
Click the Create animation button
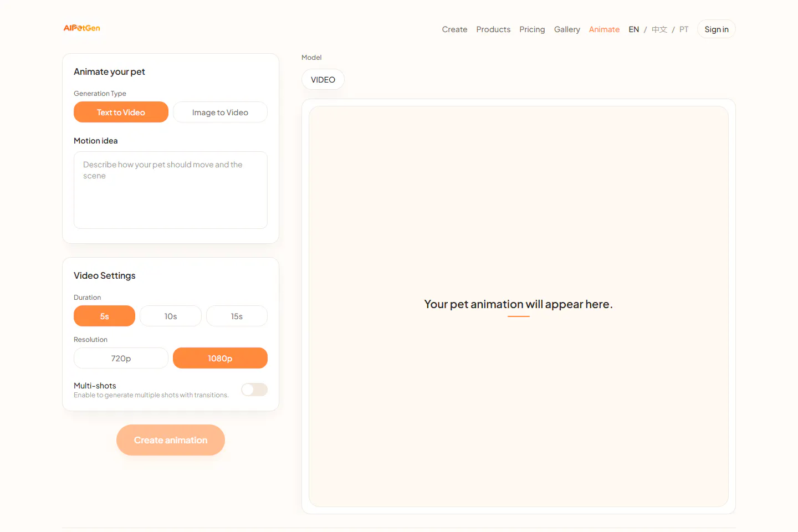point(171,440)
